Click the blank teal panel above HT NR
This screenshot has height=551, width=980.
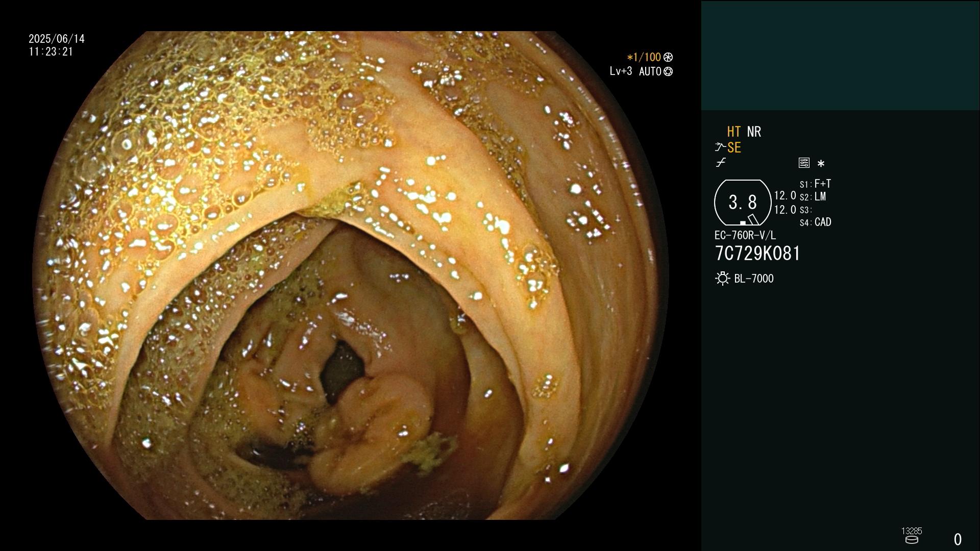point(840,55)
